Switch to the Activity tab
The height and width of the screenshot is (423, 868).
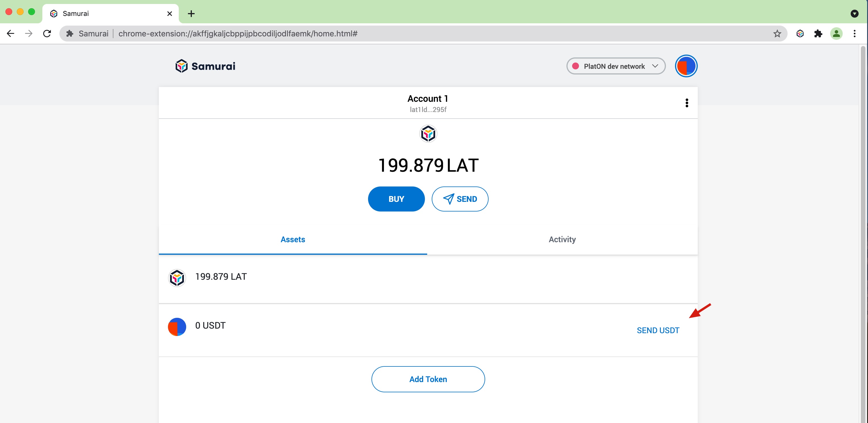562,240
